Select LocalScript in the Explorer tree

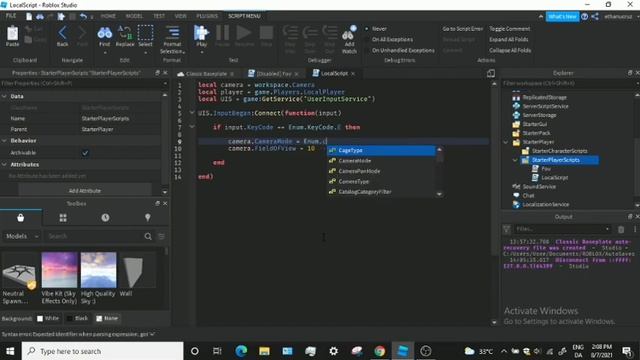[554, 178]
